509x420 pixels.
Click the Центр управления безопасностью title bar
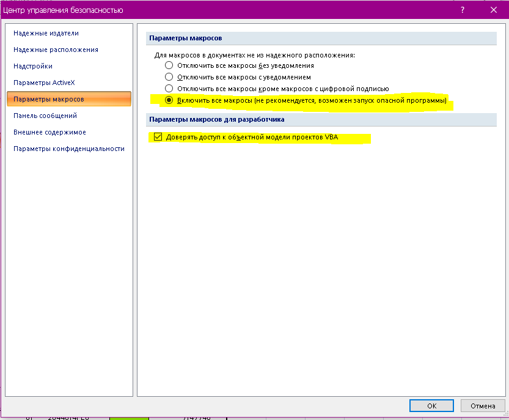coord(183,10)
